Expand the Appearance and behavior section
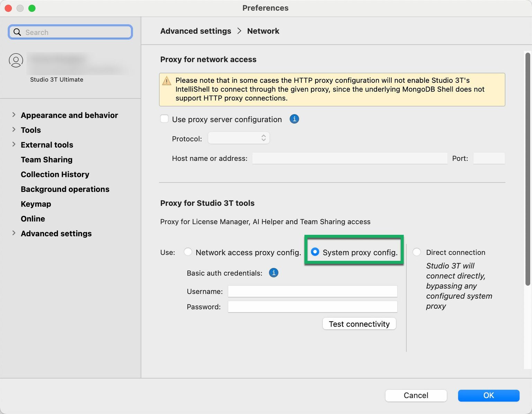Viewport: 532px width, 414px height. [x=14, y=115]
